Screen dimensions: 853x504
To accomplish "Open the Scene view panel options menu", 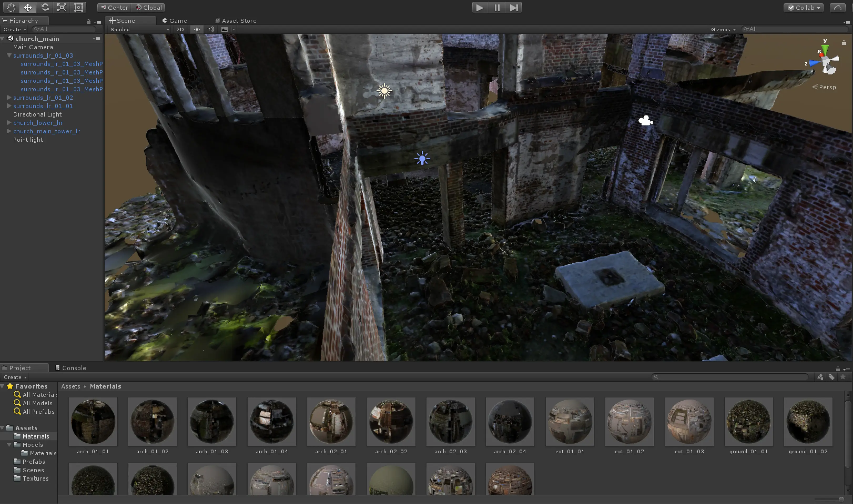I will (847, 22).
